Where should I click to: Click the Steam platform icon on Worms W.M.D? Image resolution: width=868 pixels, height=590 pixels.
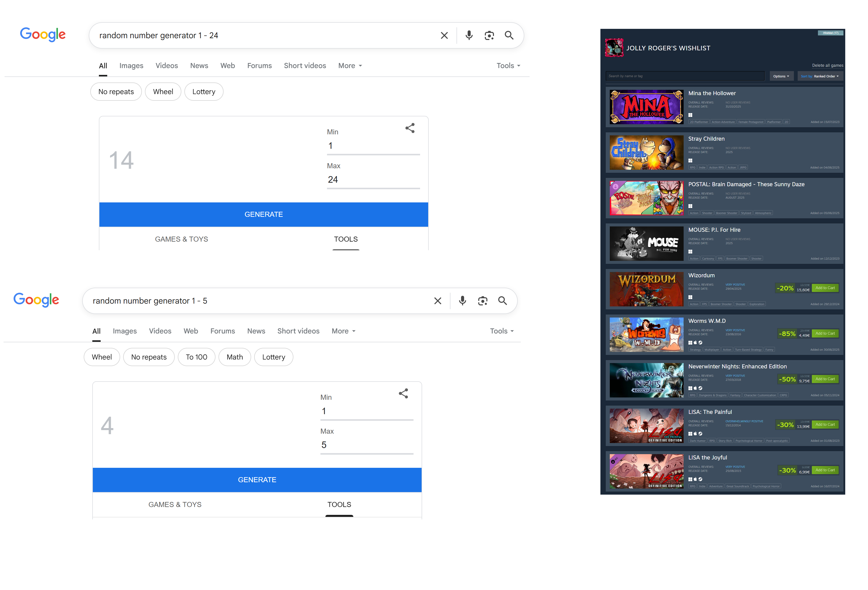point(700,343)
